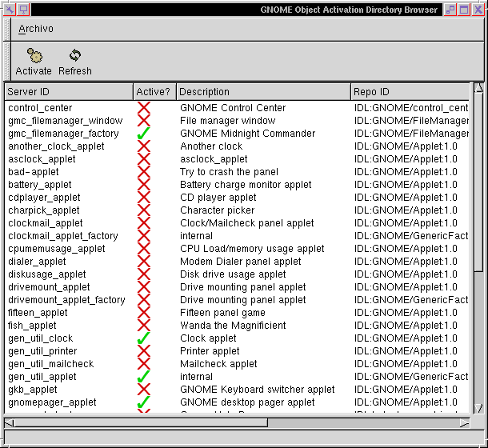Click green check icon for gnomepager_applet
This screenshot has height=448, width=488.
[143, 402]
